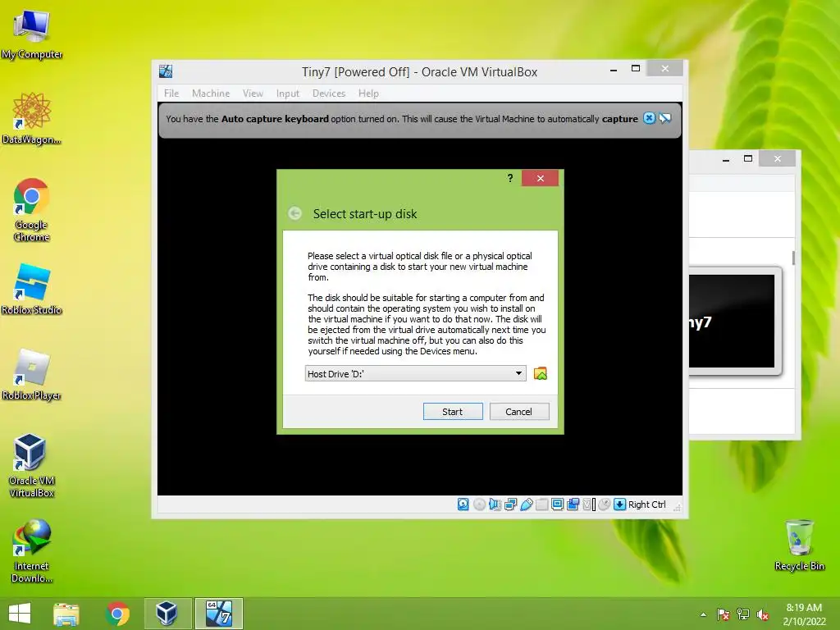Image resolution: width=840 pixels, height=630 pixels.
Task: Click the keyboard capture arrow icon
Action: 620,504
